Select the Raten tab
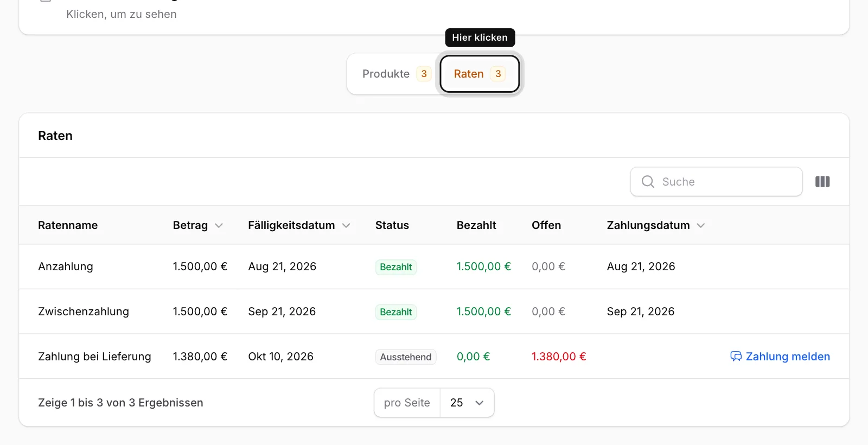Image resolution: width=868 pixels, height=445 pixels. point(480,74)
